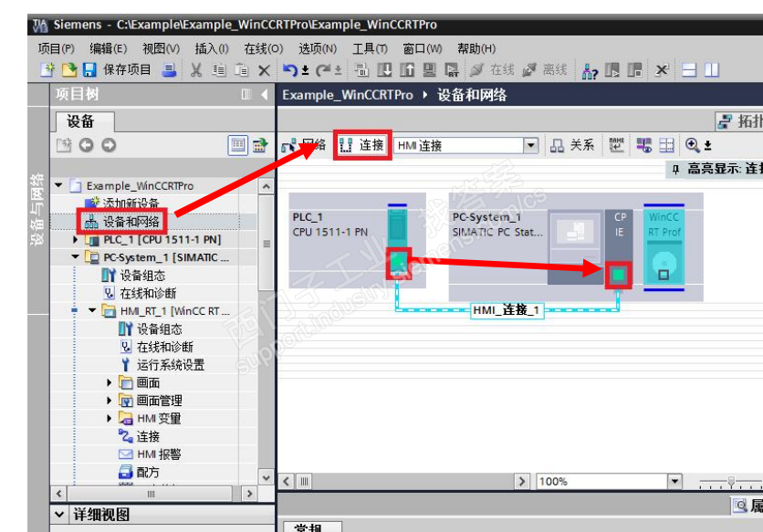
Task: Click the 网络 button in the network view
Action: pos(304,145)
